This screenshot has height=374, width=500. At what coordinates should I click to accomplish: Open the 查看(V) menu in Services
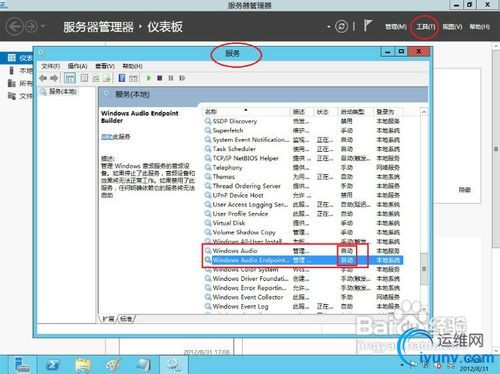(105, 66)
